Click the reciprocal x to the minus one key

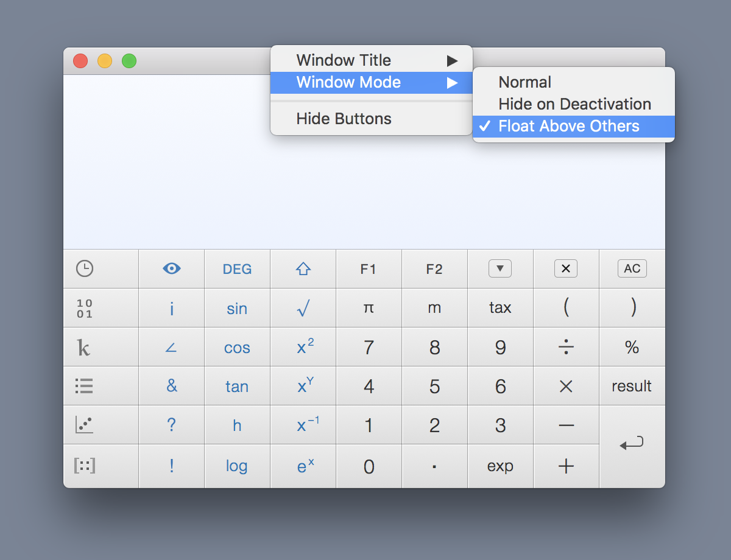point(303,425)
